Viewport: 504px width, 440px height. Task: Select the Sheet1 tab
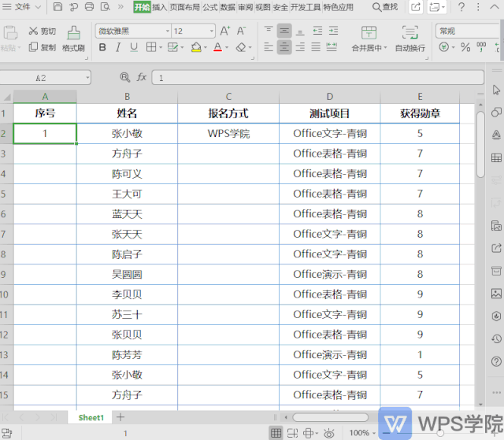(91, 417)
